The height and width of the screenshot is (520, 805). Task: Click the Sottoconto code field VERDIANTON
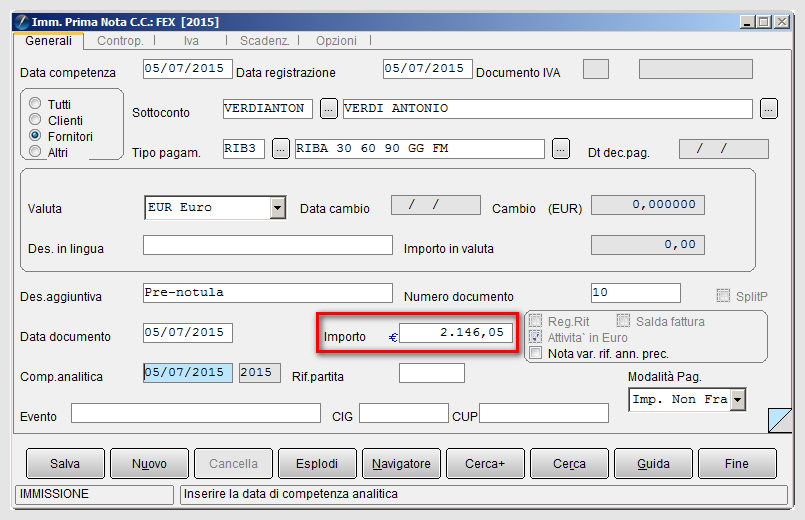(267, 109)
